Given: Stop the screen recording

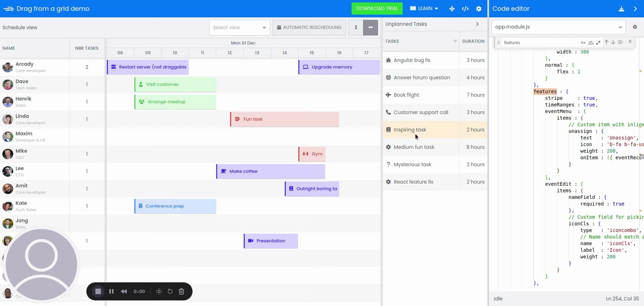Looking at the screenshot, I should 98,292.
